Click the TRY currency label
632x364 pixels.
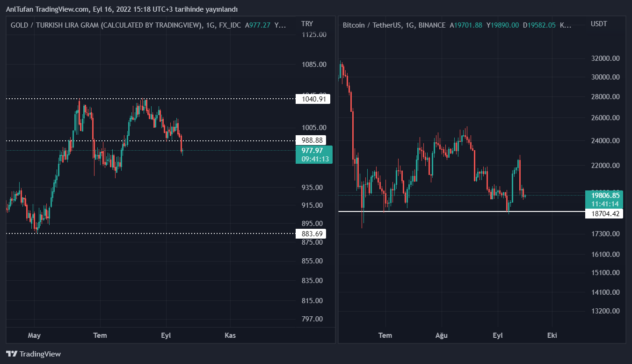click(x=307, y=24)
